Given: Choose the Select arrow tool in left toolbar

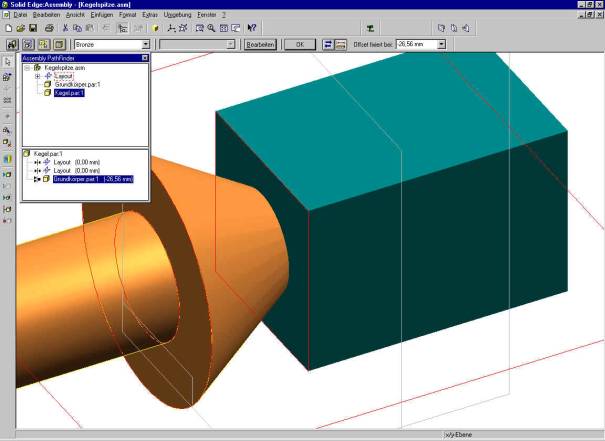Looking at the screenshot, I should click(x=7, y=62).
